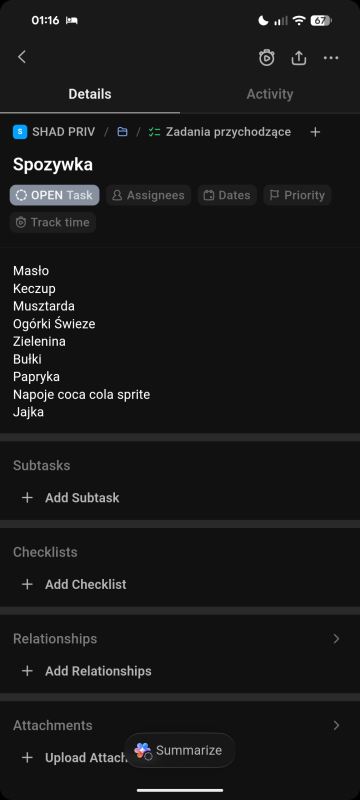Screen dimensions: 360x800
Task: Open the three-dot more options menu
Action: (331, 58)
